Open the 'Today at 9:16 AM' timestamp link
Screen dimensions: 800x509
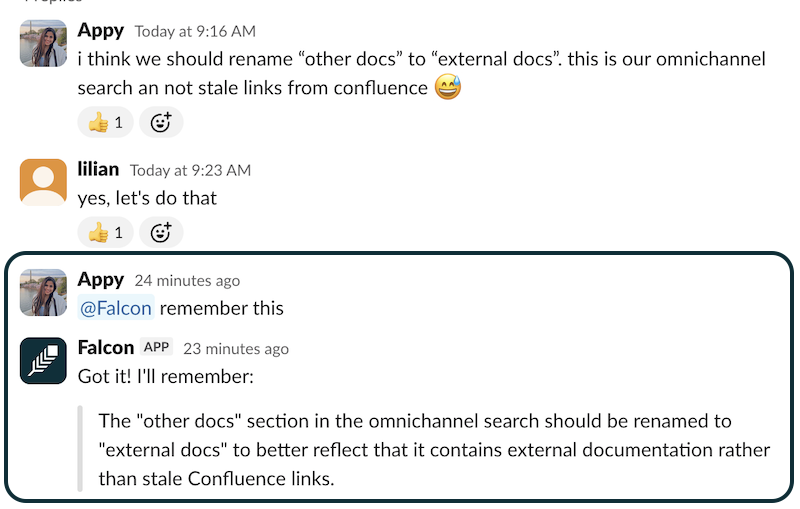195,31
